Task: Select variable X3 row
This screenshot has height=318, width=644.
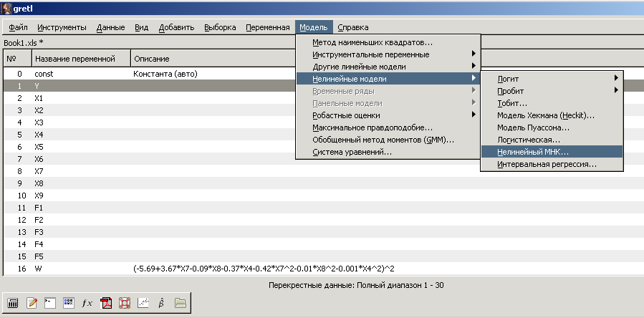Action: [323, 122]
